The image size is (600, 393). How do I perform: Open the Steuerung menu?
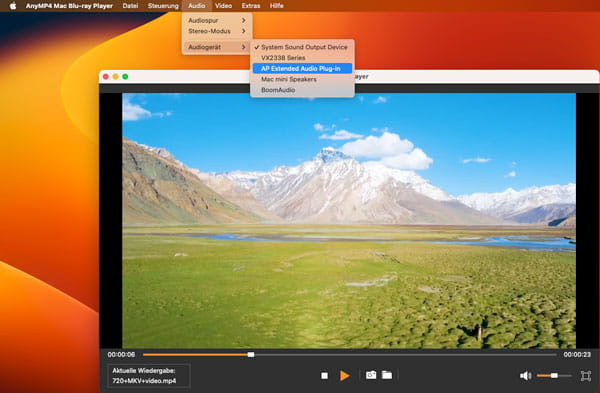(x=163, y=6)
